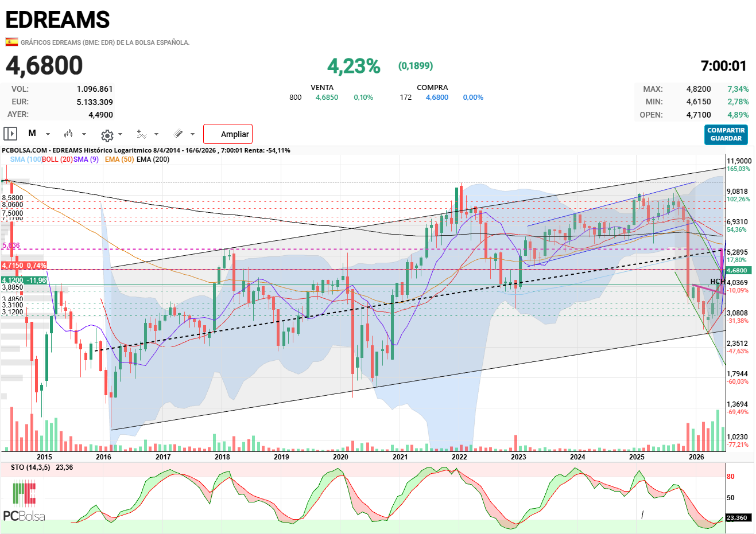756x534 pixels.
Task: Click the Ampliar button
Action: pyautogui.click(x=228, y=134)
